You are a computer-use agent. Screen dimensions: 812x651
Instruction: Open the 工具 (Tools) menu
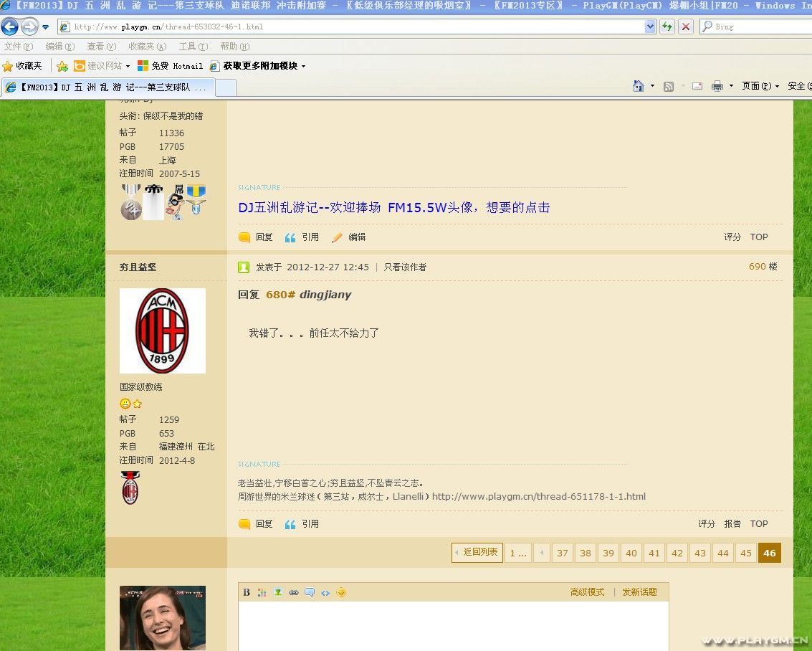click(193, 47)
